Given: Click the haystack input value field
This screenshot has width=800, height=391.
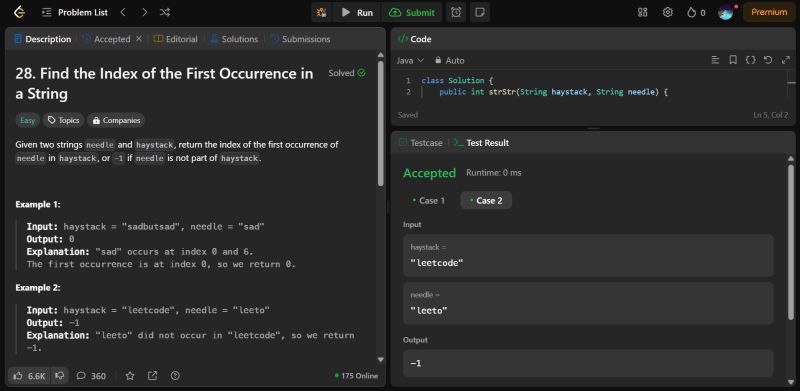Looking at the screenshot, I should click(588, 256).
